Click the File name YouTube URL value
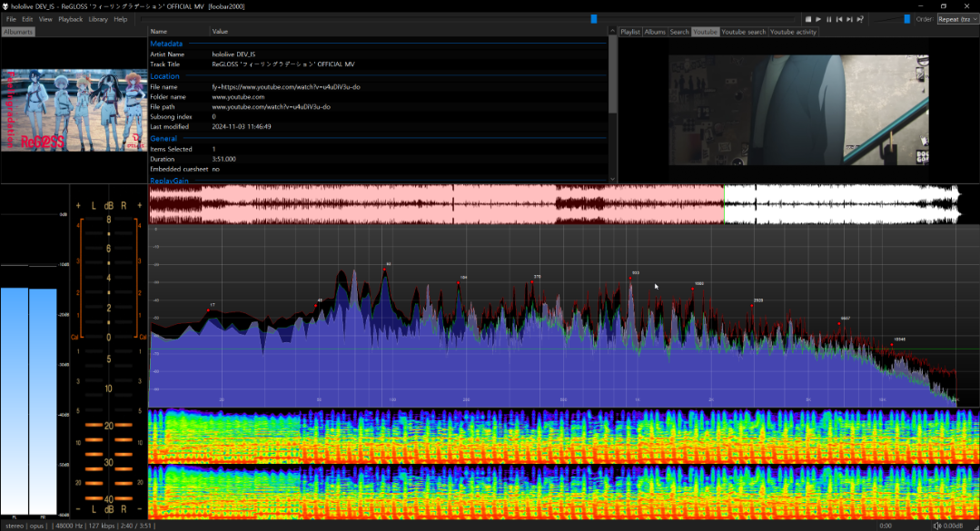This screenshot has height=531, width=980. (x=285, y=87)
